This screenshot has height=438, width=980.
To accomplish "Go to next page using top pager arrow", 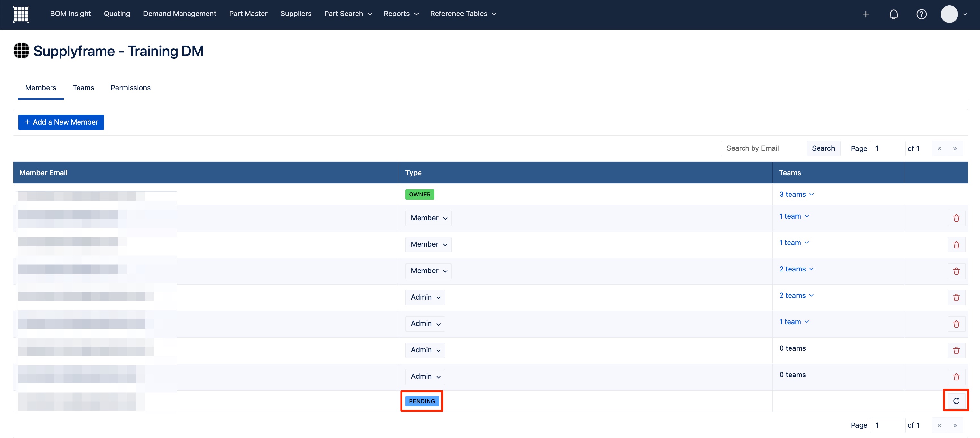I will 955,148.
